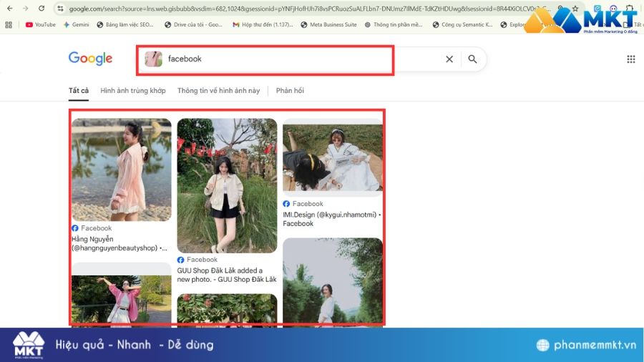Viewport: 644px width, 362px height.
Task: Run search with magnifier icon
Action: (x=473, y=59)
